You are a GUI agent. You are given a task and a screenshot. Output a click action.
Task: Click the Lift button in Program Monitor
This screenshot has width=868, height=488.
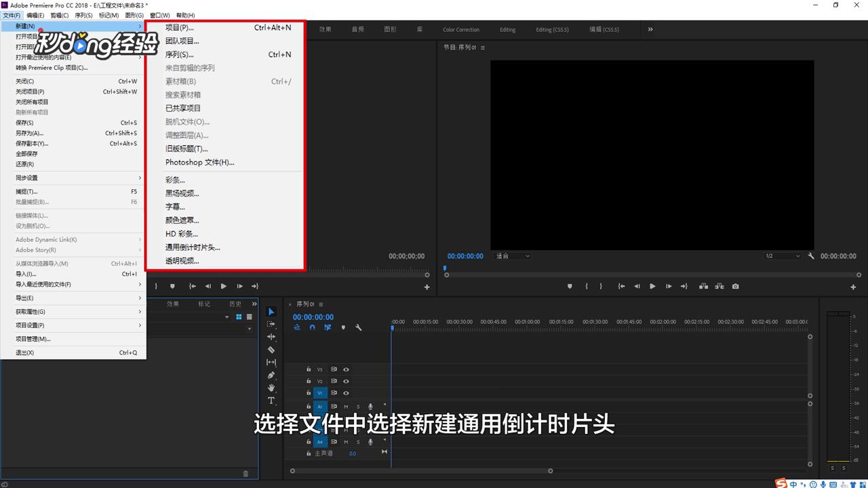point(704,286)
